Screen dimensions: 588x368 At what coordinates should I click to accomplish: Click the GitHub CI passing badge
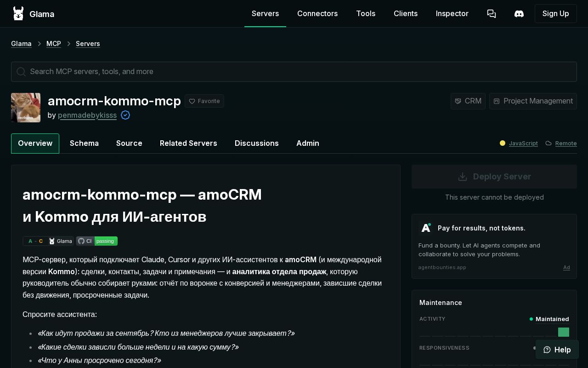point(97,241)
